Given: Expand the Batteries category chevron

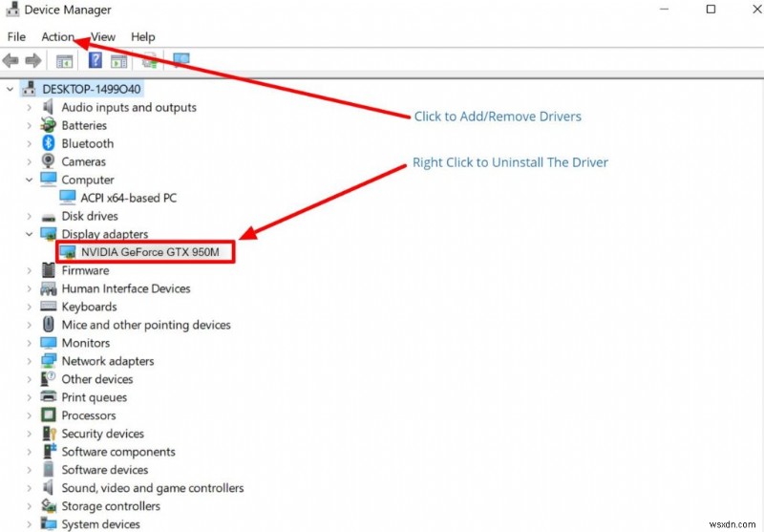Looking at the screenshot, I should pyautogui.click(x=30, y=125).
